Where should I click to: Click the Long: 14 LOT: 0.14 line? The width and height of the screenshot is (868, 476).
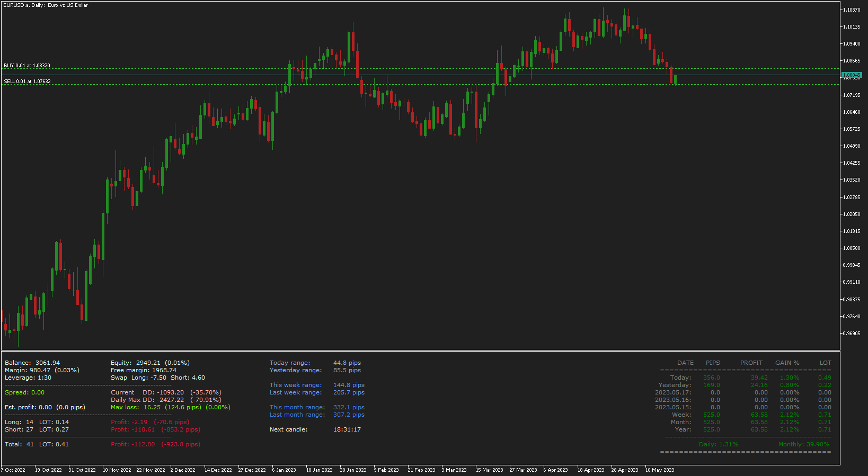[x=37, y=423]
